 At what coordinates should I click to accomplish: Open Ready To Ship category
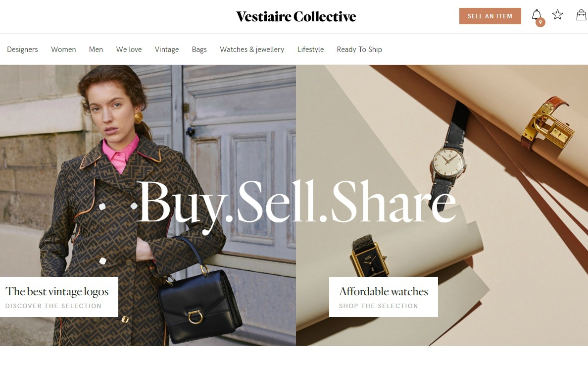click(x=359, y=50)
